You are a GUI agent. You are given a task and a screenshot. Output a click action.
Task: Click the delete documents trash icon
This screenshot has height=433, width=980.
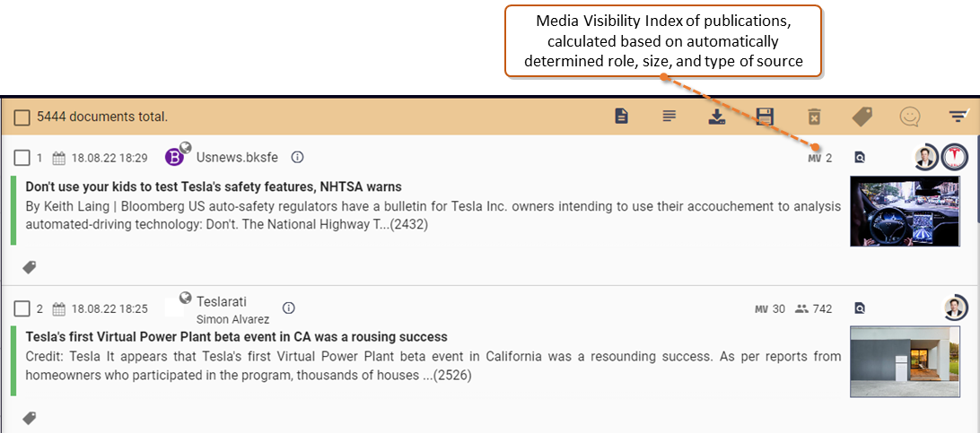(x=814, y=117)
